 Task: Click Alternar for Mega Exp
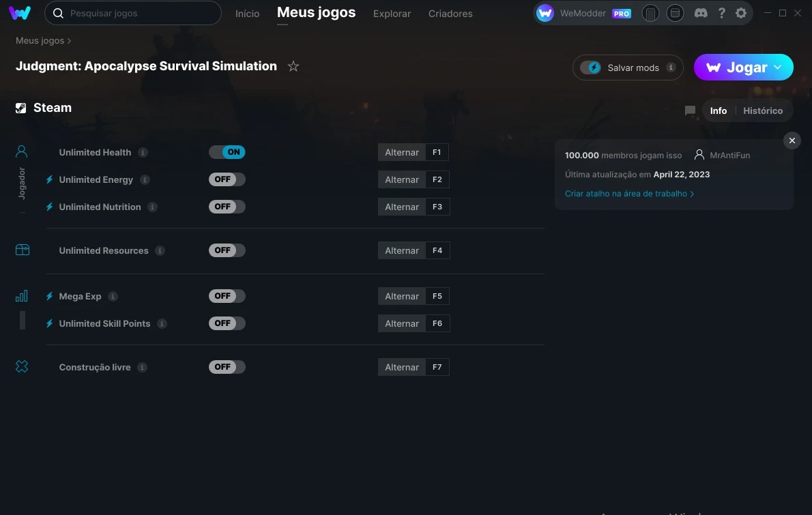[x=402, y=296]
